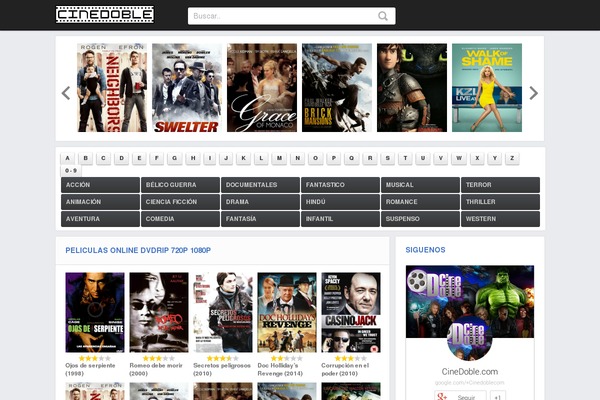Open the Infantil genre
The height and width of the screenshot is (400, 600).
coord(340,219)
